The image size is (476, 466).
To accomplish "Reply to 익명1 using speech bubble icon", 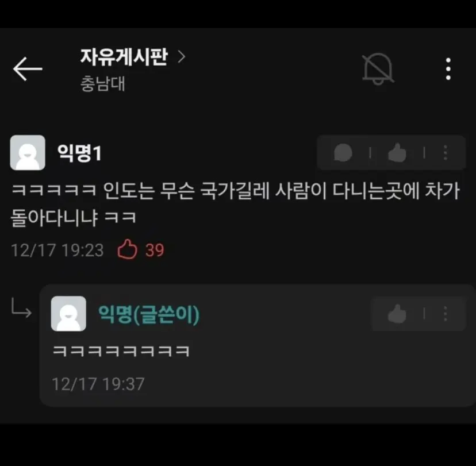I will coord(343,152).
